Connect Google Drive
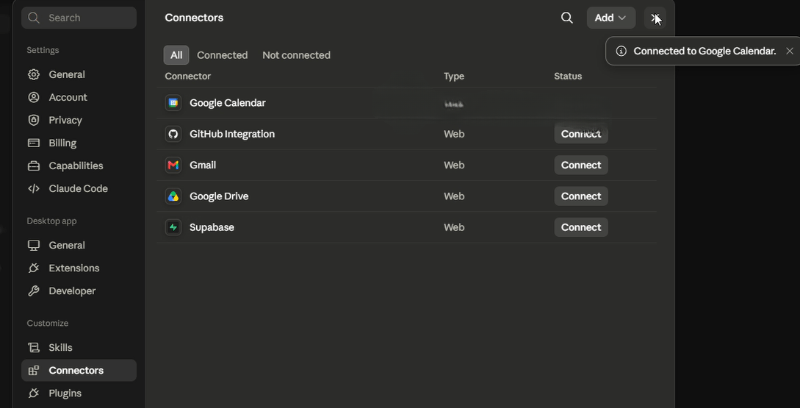This screenshot has height=408, width=800. (x=581, y=196)
